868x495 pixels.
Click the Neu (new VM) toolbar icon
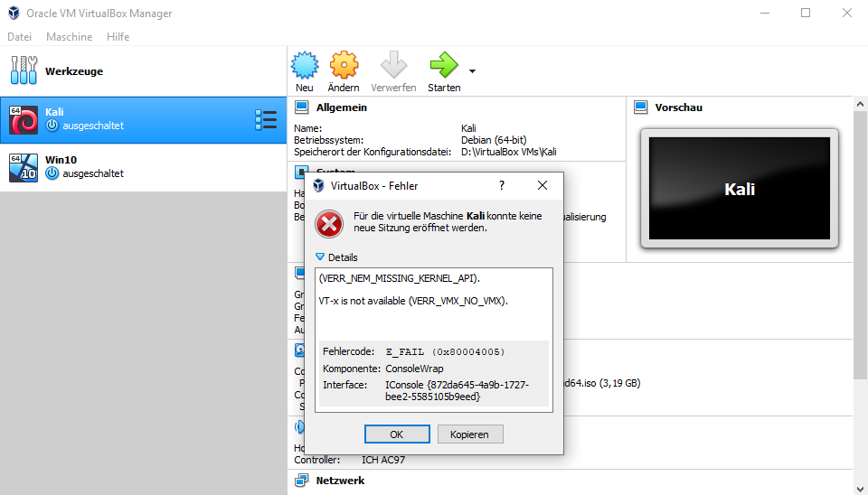pos(305,65)
